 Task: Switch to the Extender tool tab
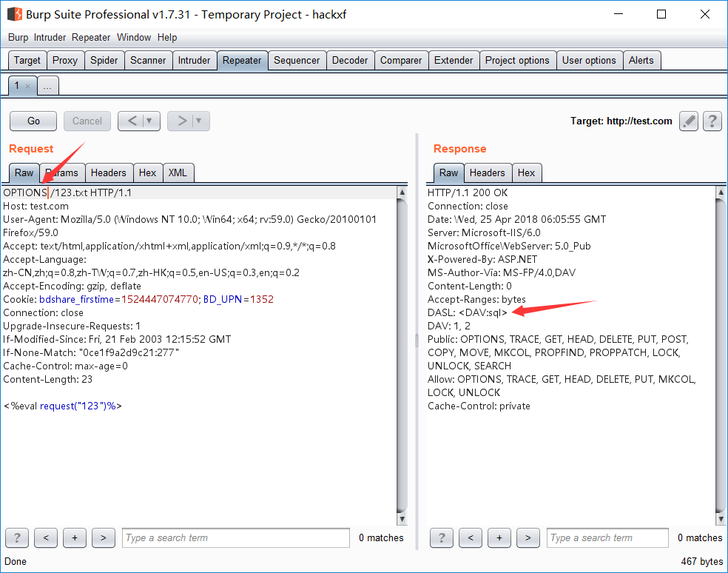(x=454, y=61)
